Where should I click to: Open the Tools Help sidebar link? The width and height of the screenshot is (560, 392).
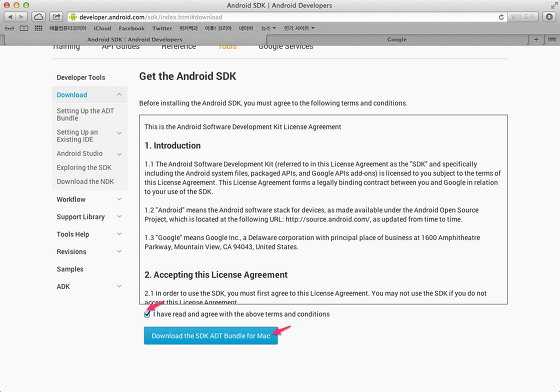(x=73, y=234)
